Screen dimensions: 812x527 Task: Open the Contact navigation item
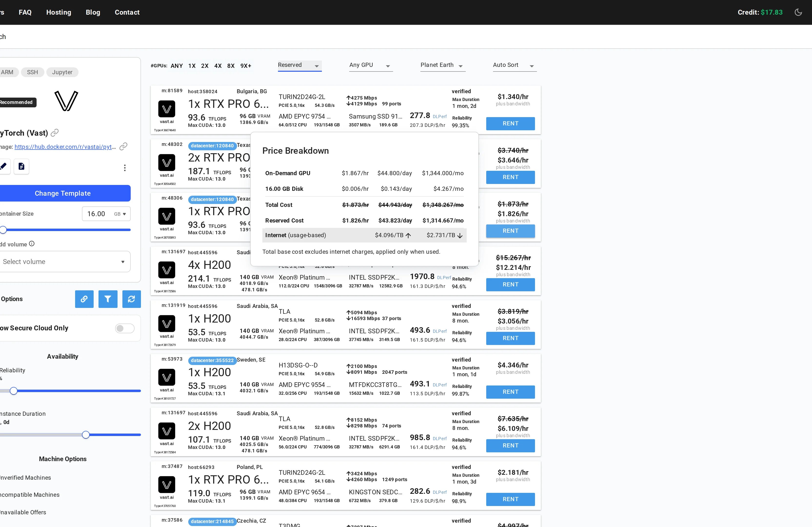coord(127,12)
